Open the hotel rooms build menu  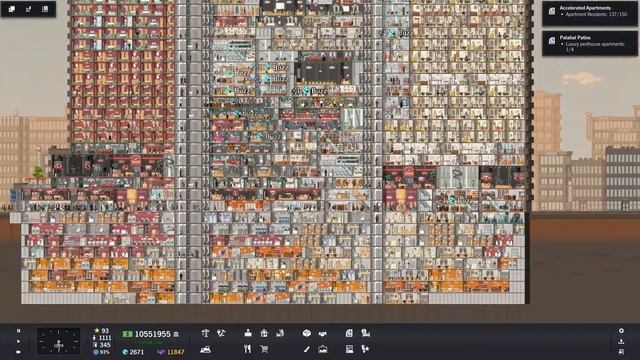click(x=280, y=333)
